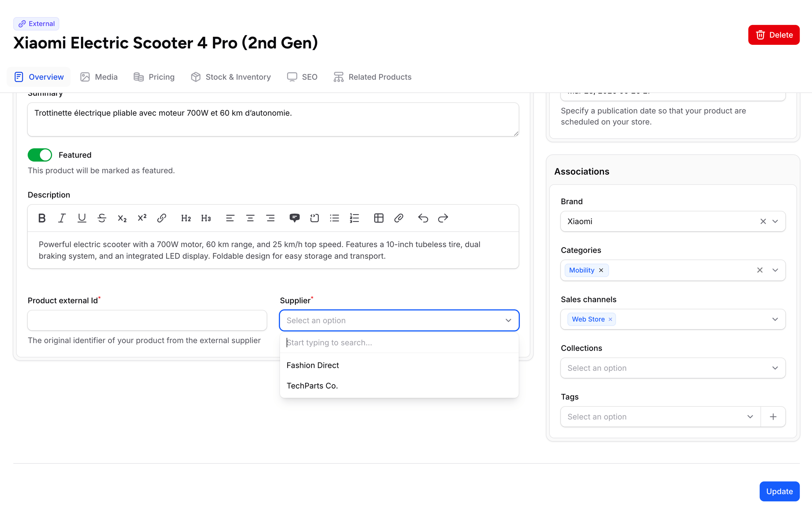Viewport: 812px width, 508px height.
Task: Attach a file with paperclip icon
Action: 399,218
